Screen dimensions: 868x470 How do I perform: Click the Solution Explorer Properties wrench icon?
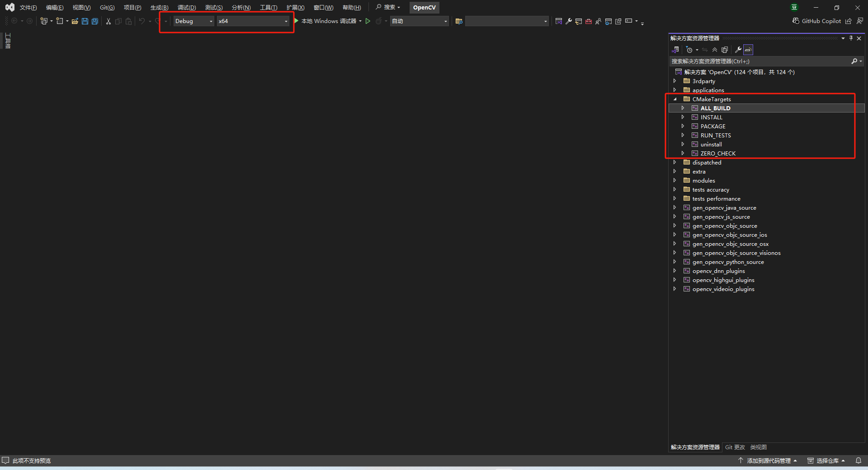[x=739, y=50]
